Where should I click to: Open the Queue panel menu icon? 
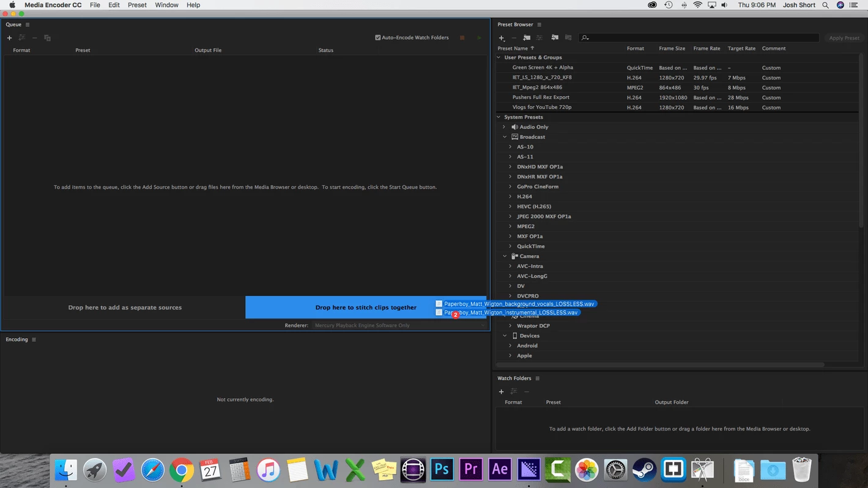[x=28, y=24]
